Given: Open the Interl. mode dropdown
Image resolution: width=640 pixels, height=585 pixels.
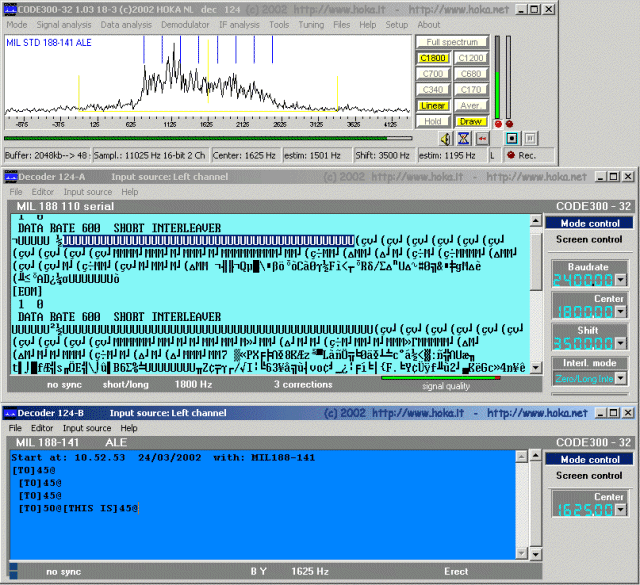Looking at the screenshot, I should point(620,379).
